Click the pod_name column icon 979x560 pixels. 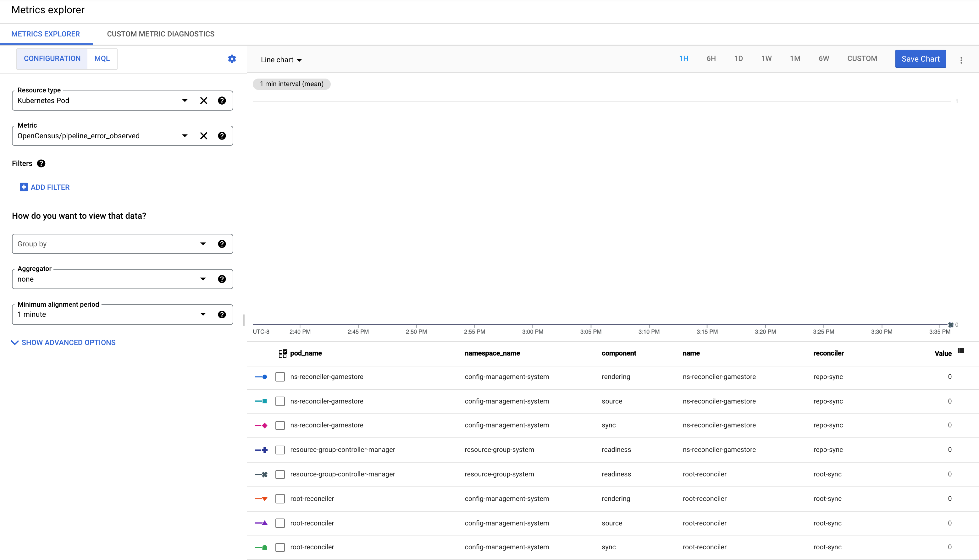coord(282,353)
